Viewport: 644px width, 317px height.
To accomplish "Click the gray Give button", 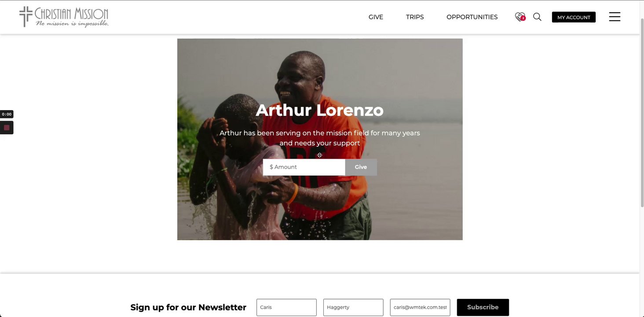I will click(x=361, y=167).
